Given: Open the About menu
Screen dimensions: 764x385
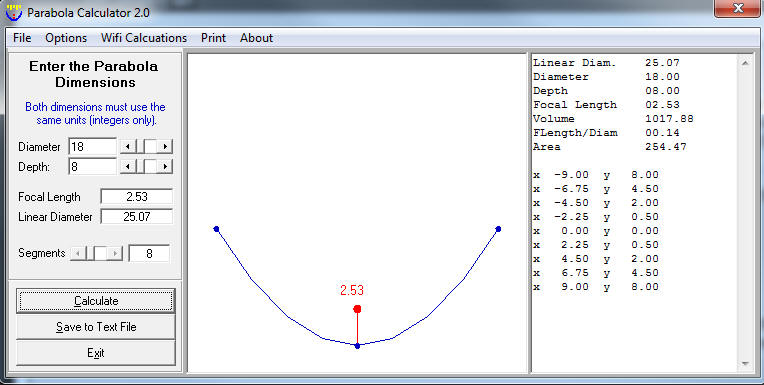Looking at the screenshot, I should pyautogui.click(x=256, y=38).
